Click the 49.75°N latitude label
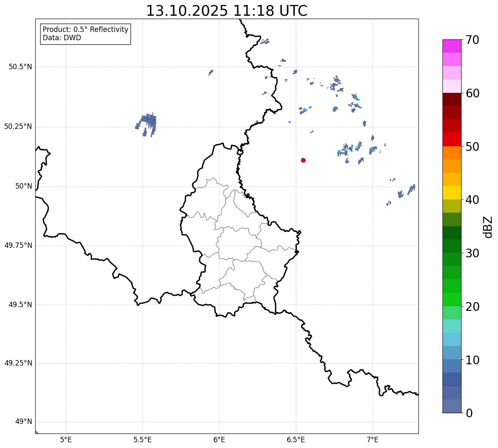 coord(18,245)
